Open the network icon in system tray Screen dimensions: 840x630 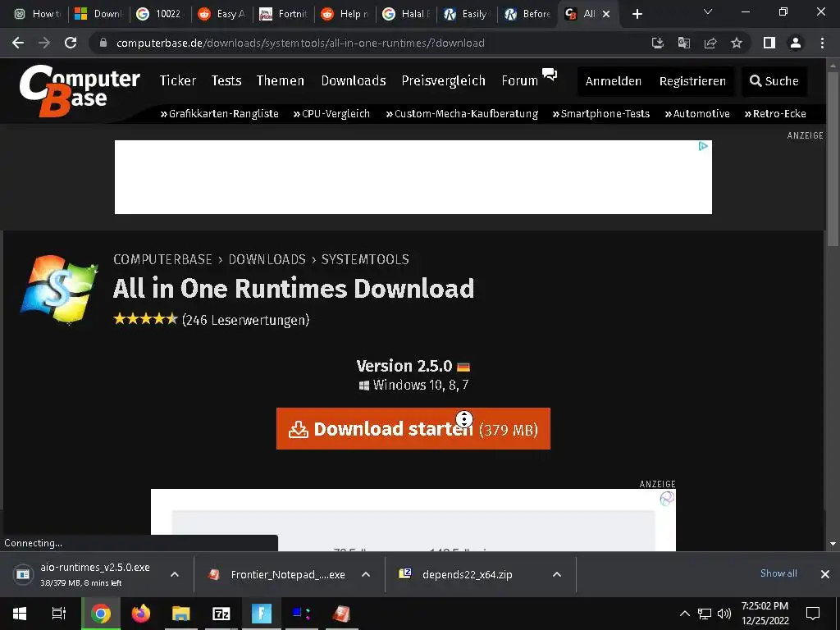(705, 614)
